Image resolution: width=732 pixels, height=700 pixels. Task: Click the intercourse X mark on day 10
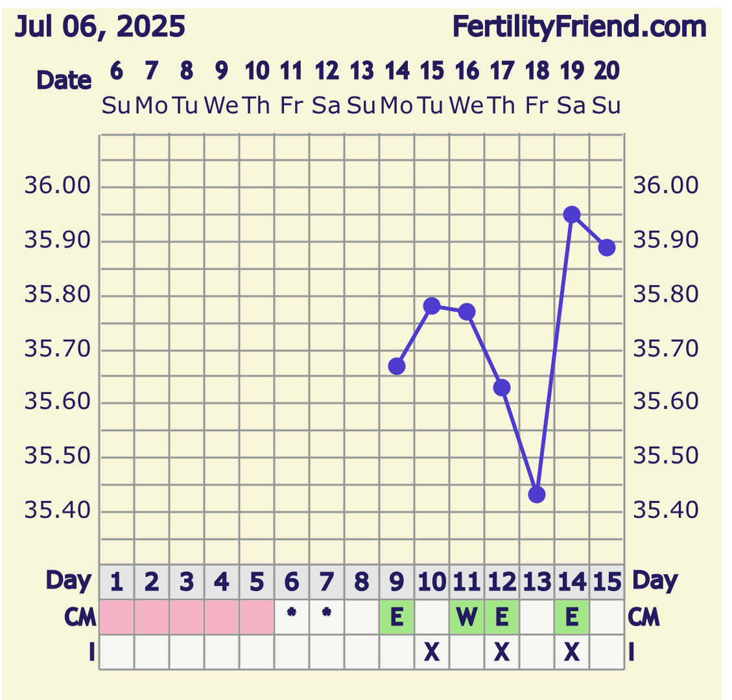[432, 652]
